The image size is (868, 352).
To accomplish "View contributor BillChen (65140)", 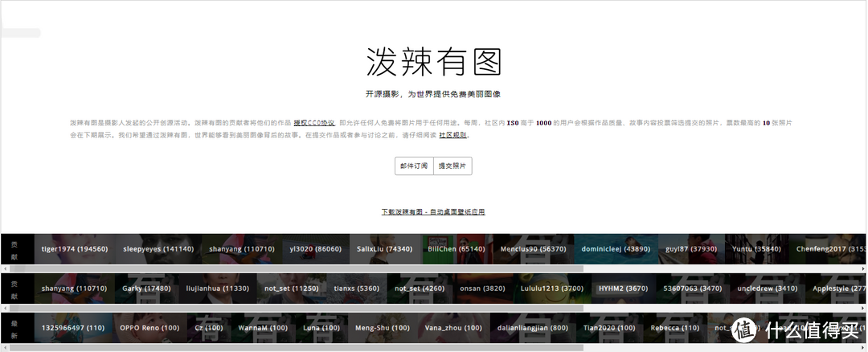I will tap(457, 249).
